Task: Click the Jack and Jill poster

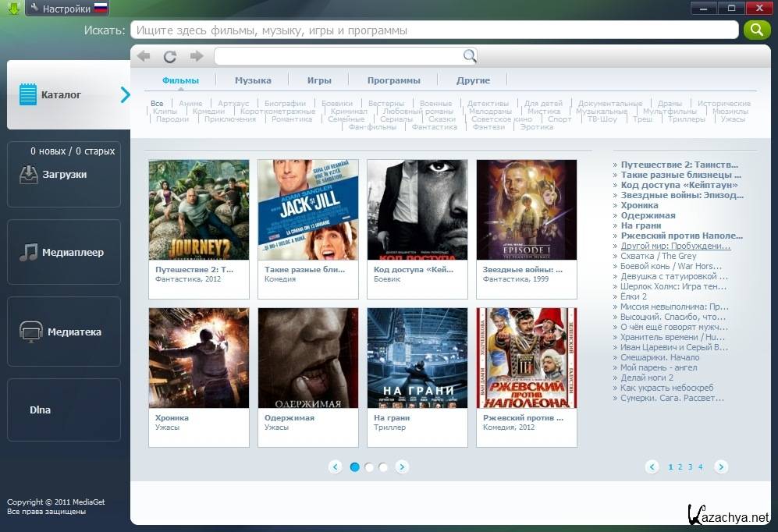Action: [x=308, y=209]
